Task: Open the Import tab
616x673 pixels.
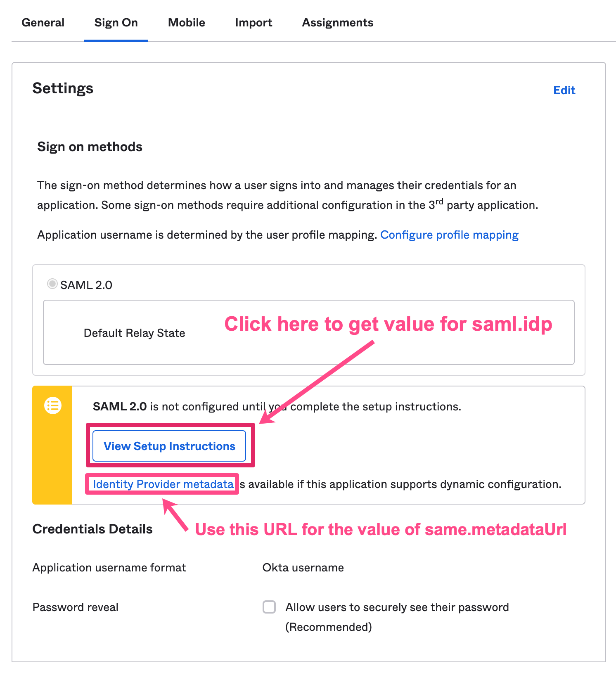Action: (254, 23)
